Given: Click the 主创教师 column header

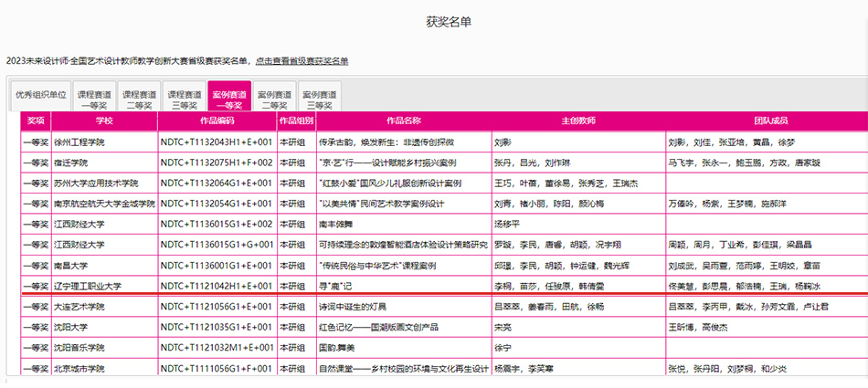Looking at the screenshot, I should (577, 121).
